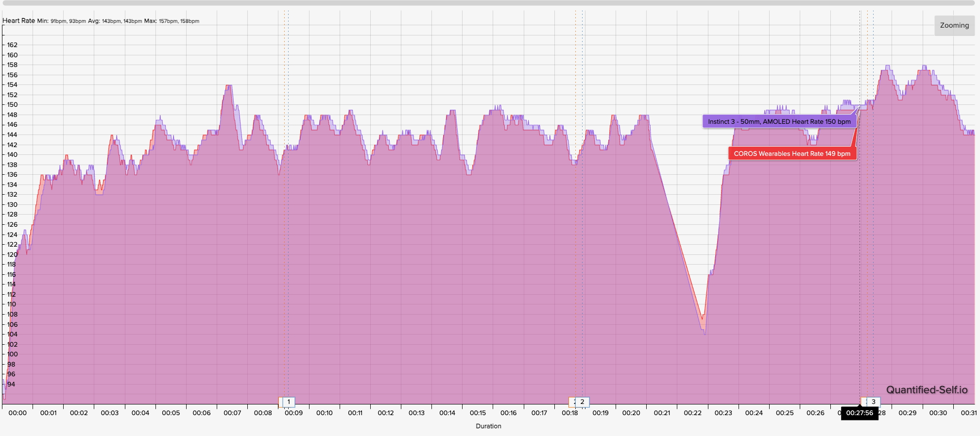Click the Heart Rate chart title
The height and width of the screenshot is (436, 980).
click(x=18, y=21)
